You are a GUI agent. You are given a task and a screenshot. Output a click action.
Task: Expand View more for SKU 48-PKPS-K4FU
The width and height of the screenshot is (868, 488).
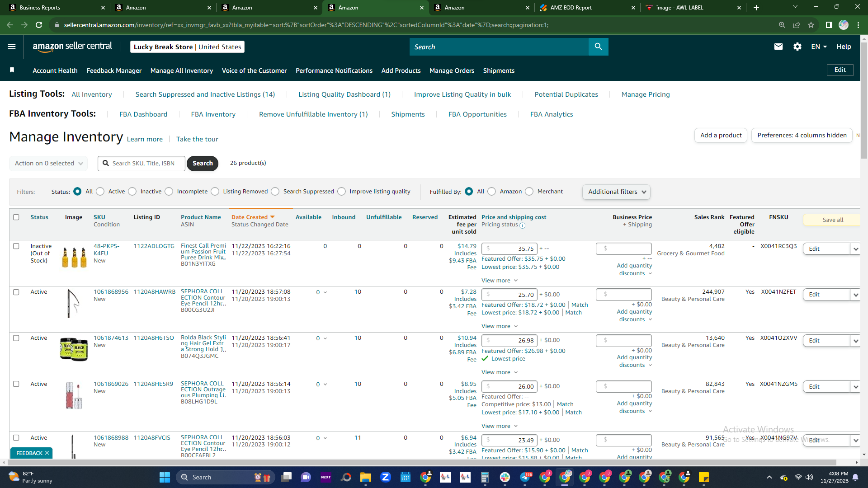pyautogui.click(x=500, y=281)
